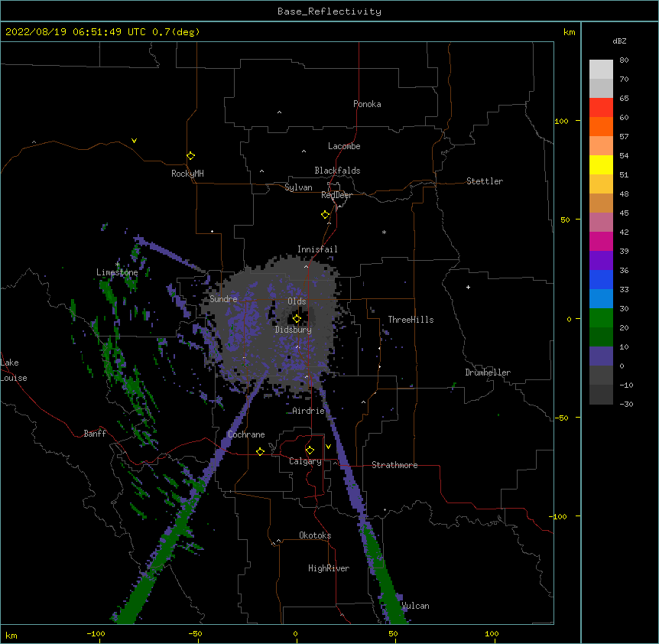
Task: Click the RockyMH label
Action: coord(187,174)
